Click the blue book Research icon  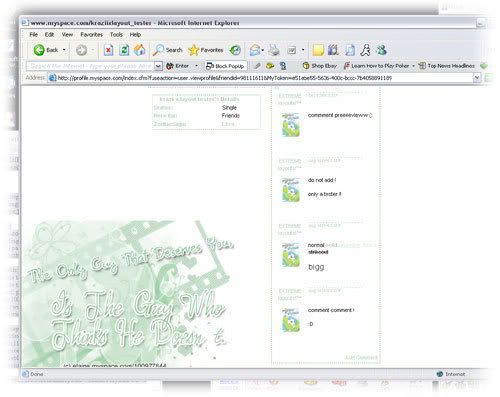333,50
